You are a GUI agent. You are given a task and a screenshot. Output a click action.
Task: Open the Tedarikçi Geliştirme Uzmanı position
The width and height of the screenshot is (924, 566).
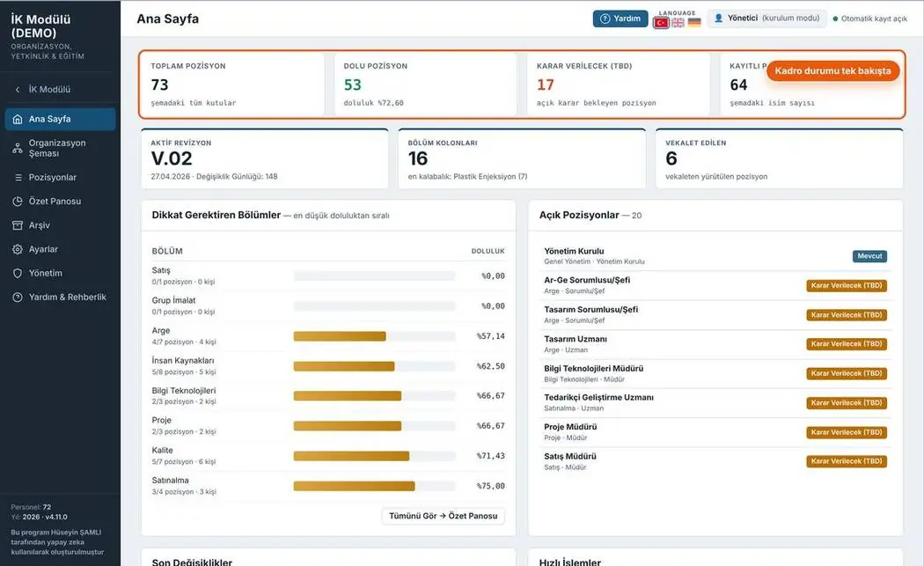[715, 402]
